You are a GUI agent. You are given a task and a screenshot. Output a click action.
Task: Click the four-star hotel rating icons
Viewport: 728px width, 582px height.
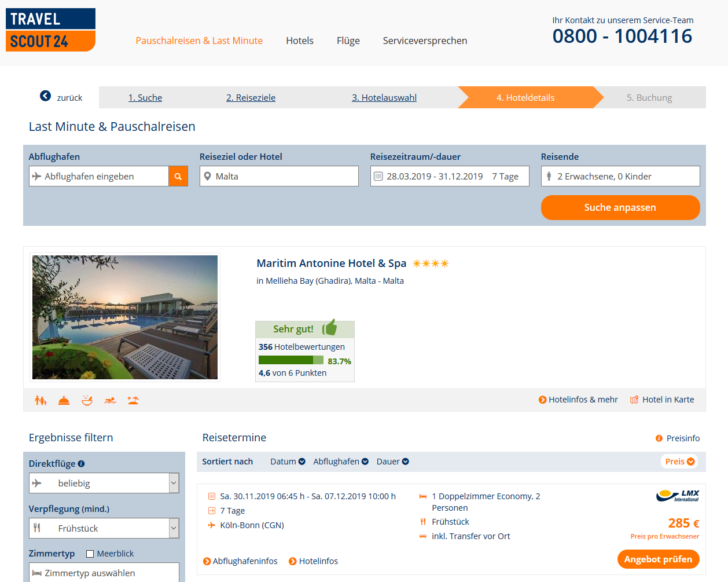pyautogui.click(x=431, y=263)
